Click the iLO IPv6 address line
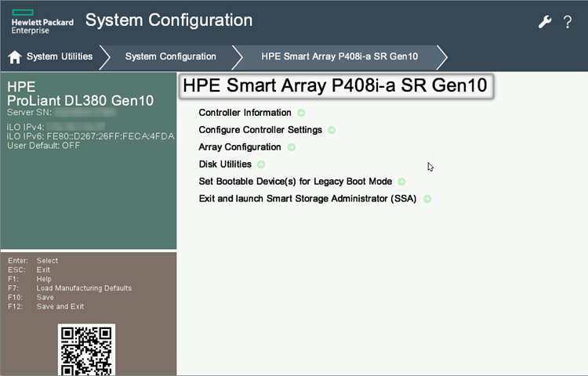The height and width of the screenshot is (376, 588). coord(90,136)
